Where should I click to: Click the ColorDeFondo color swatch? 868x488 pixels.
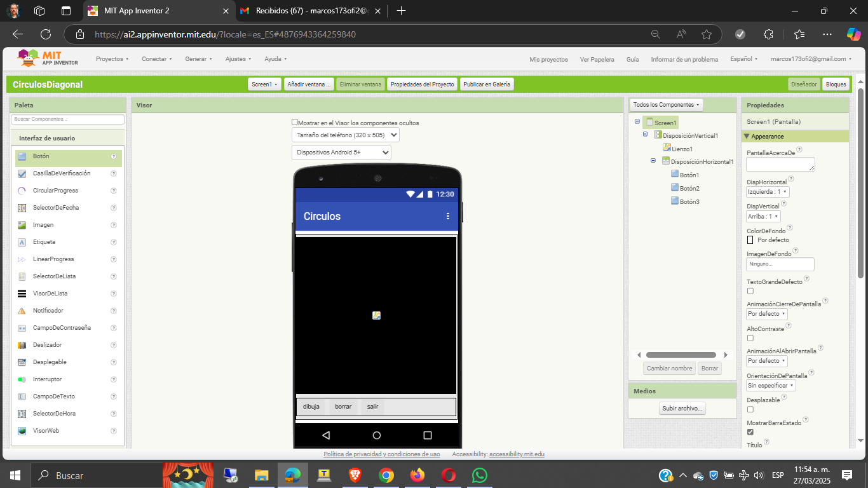750,240
